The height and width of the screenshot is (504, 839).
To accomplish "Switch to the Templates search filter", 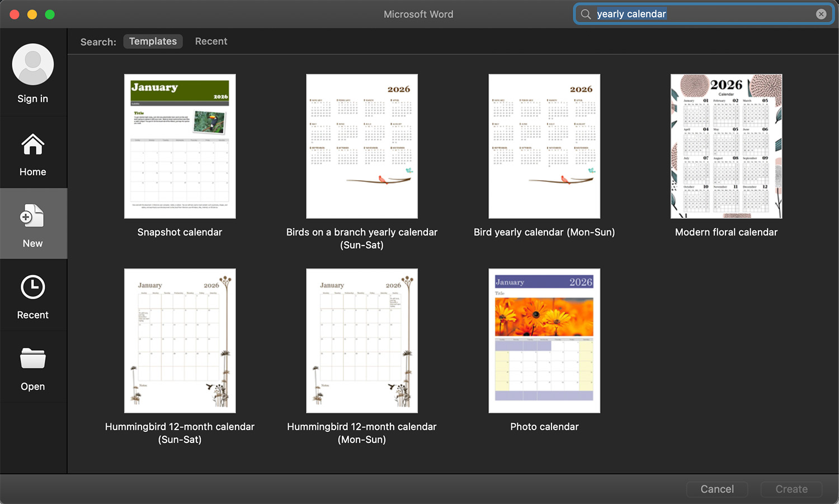I will tap(153, 41).
